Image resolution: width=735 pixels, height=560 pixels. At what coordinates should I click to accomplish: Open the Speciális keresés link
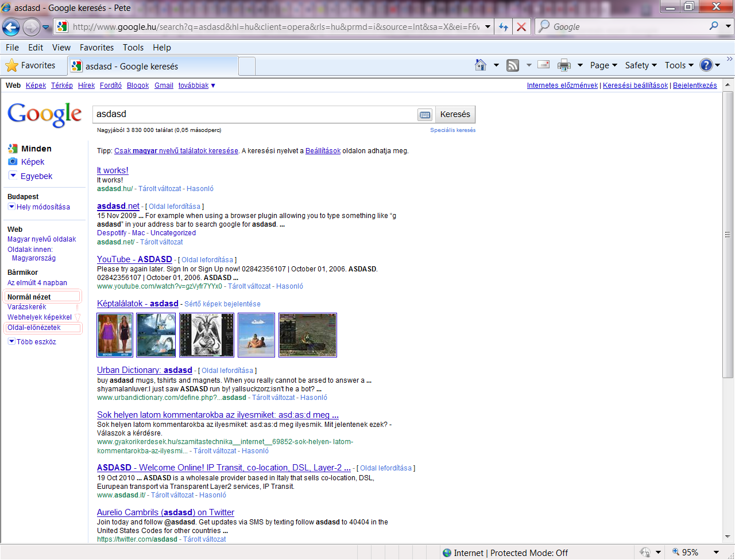tap(453, 130)
